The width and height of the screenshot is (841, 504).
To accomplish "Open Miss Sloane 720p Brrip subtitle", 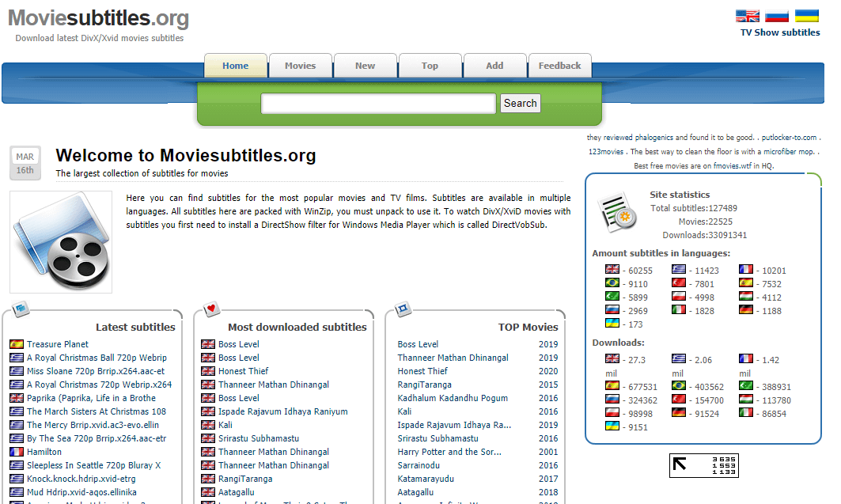I will click(x=96, y=371).
